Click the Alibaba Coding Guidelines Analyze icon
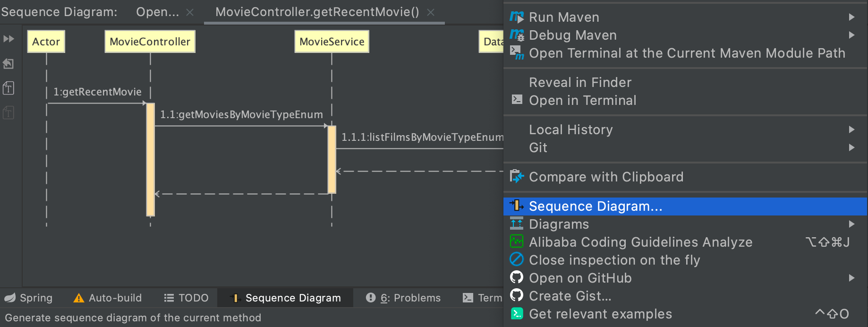Screen dimensions: 868x327 pos(517,242)
